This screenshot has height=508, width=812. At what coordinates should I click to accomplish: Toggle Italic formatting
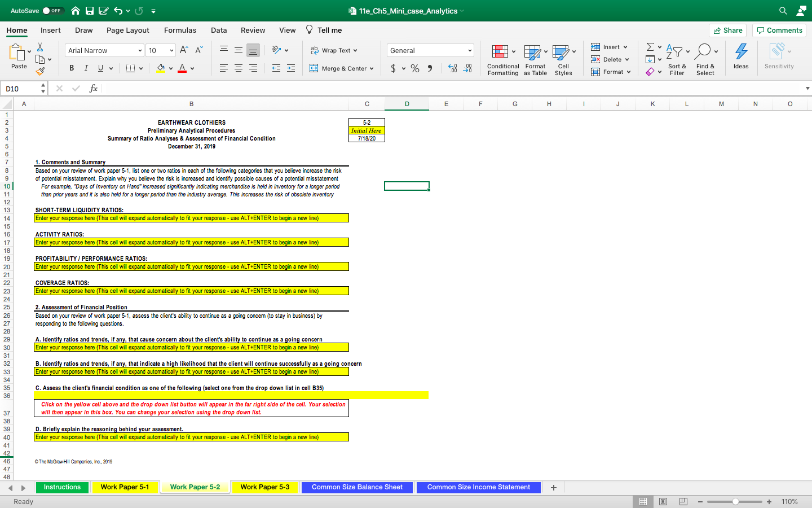pyautogui.click(x=86, y=68)
